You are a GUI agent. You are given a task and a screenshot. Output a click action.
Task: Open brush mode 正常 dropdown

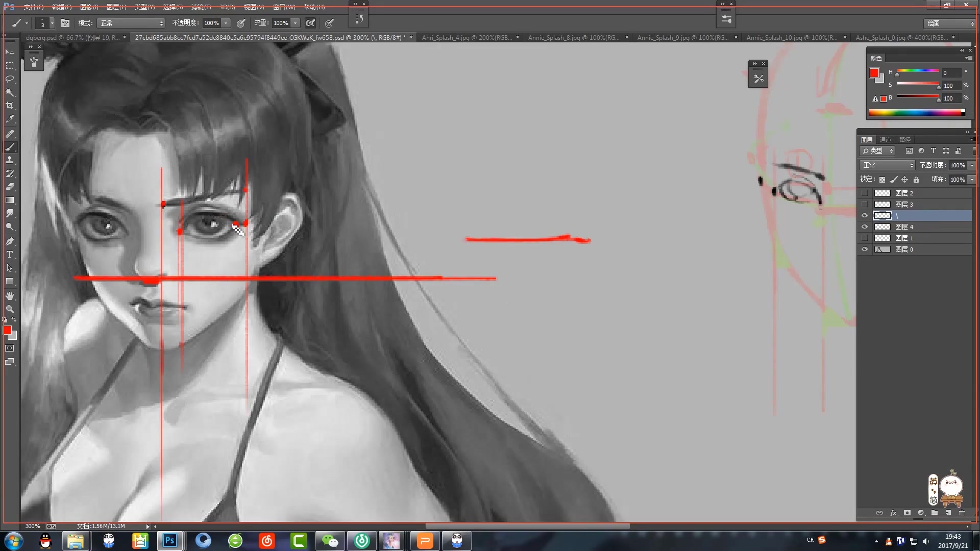pos(131,23)
